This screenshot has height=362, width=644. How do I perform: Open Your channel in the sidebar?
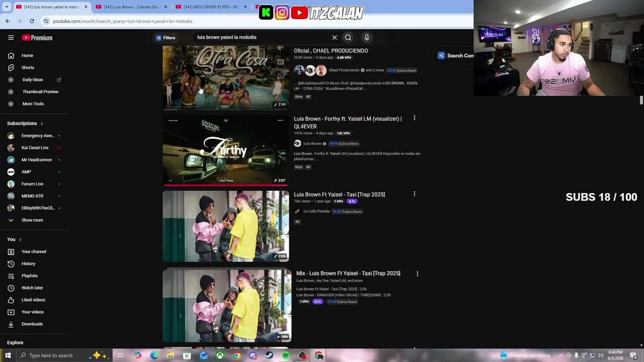(34, 251)
